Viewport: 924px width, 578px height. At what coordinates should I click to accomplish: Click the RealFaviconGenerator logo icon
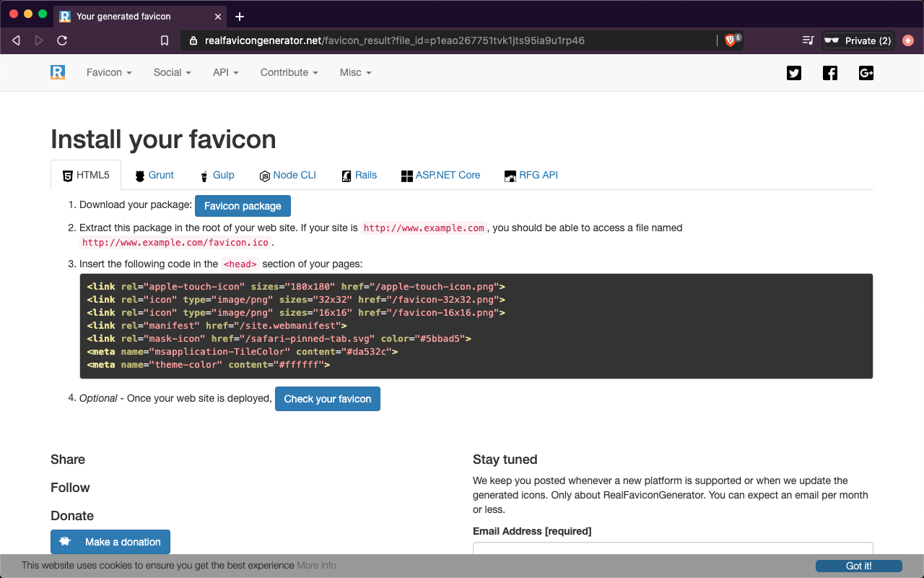click(58, 72)
